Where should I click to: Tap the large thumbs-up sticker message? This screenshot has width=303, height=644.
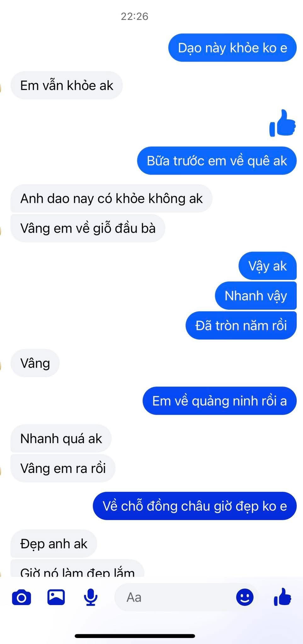coord(283,123)
